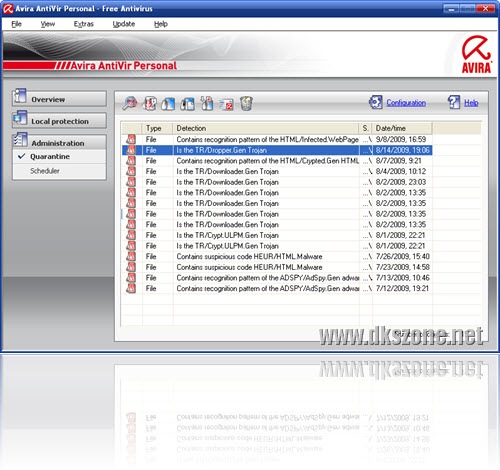Click the date 8/14/2009, 19:06 cell
Screen dimensions: 500x470
tap(403, 150)
